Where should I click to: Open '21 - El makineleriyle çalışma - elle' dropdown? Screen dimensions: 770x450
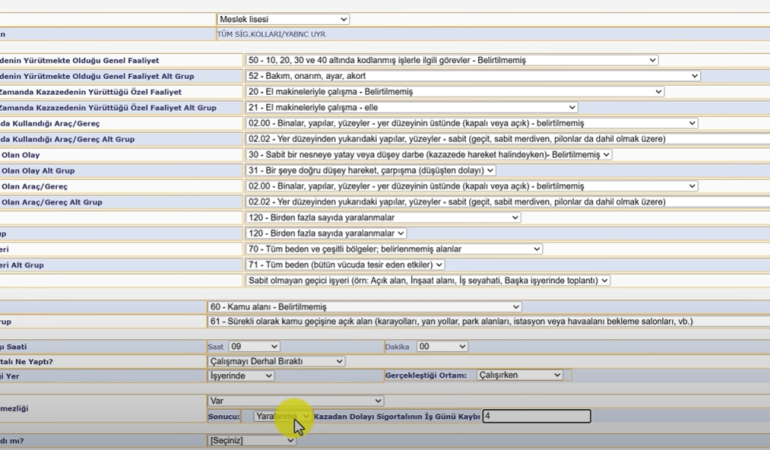412,107
